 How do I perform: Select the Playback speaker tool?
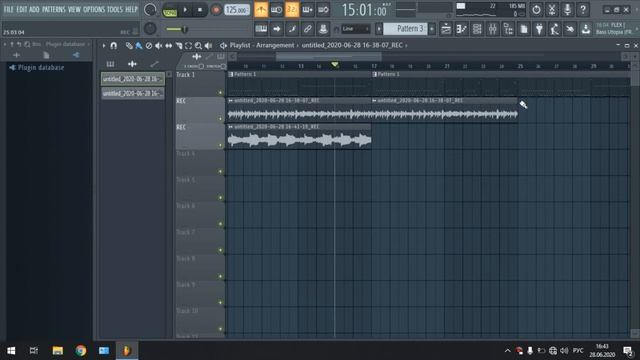coord(208,46)
